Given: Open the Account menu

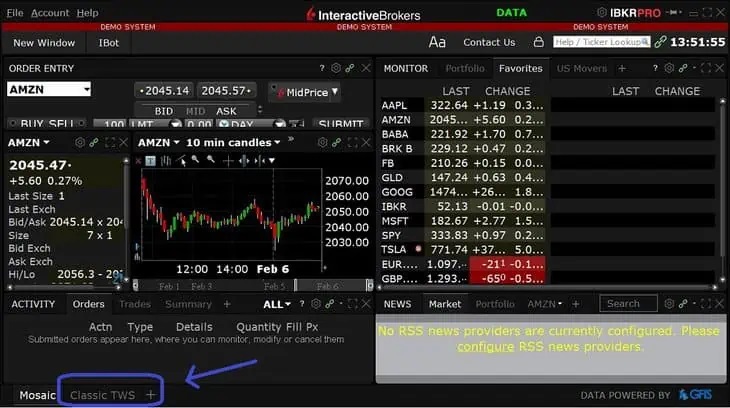Looking at the screenshot, I should click(x=50, y=13).
